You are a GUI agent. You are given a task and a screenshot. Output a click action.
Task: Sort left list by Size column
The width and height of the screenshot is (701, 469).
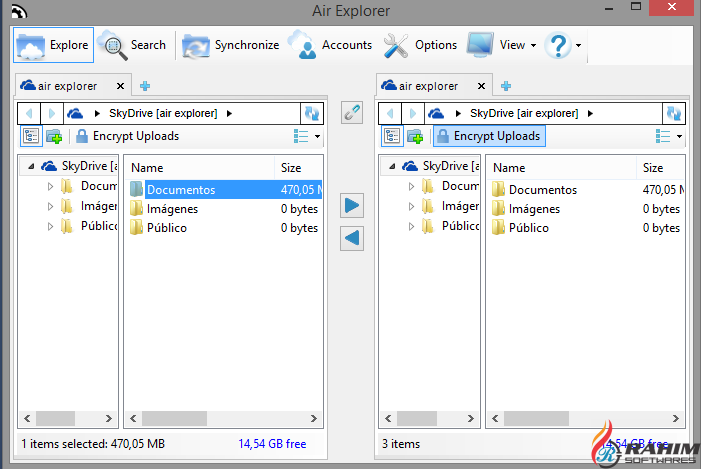point(299,168)
